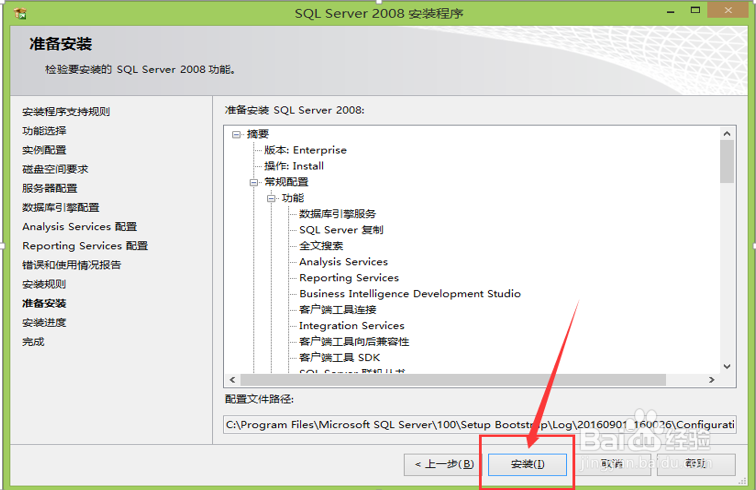Click the 取消 cancel button
The height and width of the screenshot is (490, 756).
coord(611,464)
